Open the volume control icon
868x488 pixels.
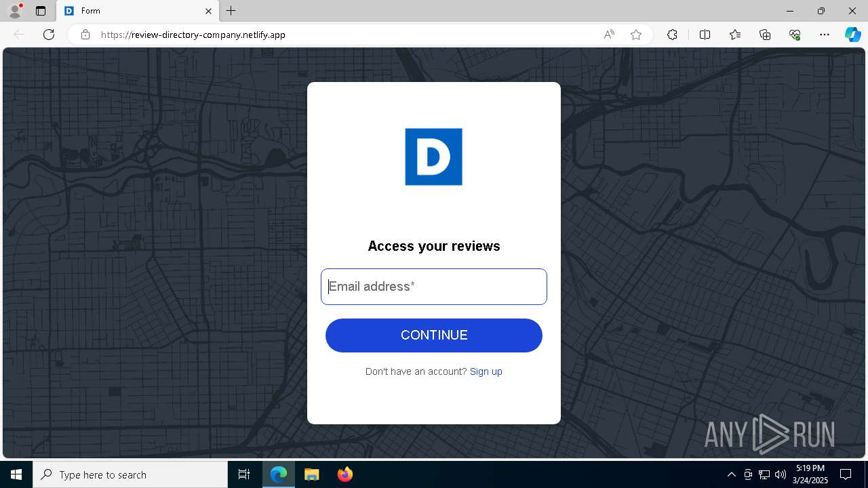pos(781,474)
